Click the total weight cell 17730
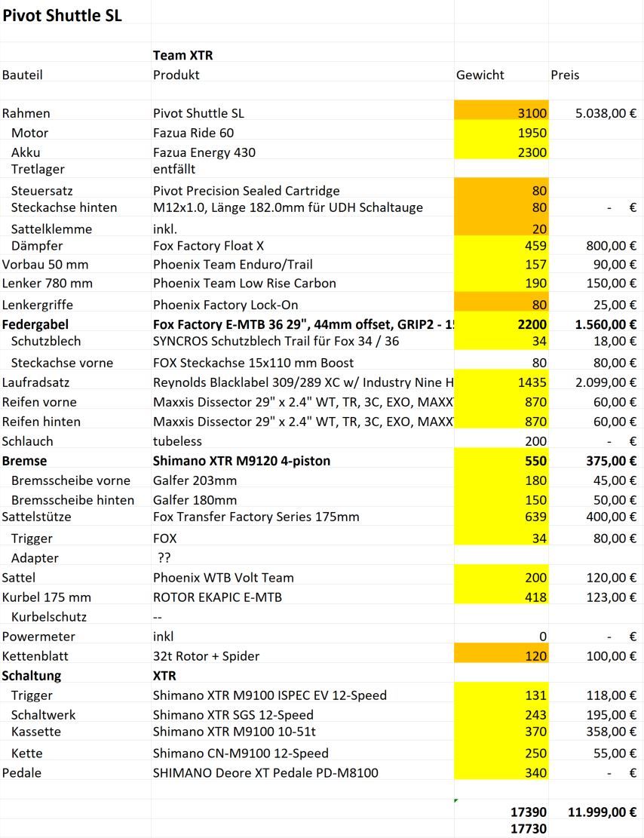This screenshot has height=838, width=644. pos(501,829)
